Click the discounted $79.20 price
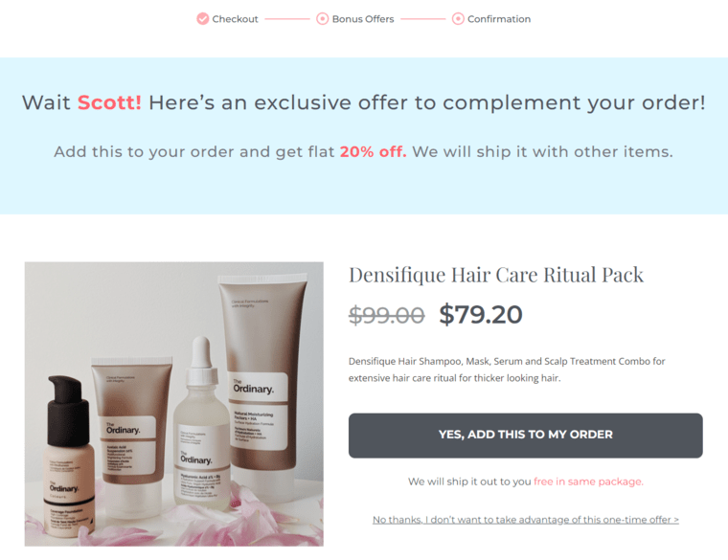The image size is (728, 560). pos(481,315)
